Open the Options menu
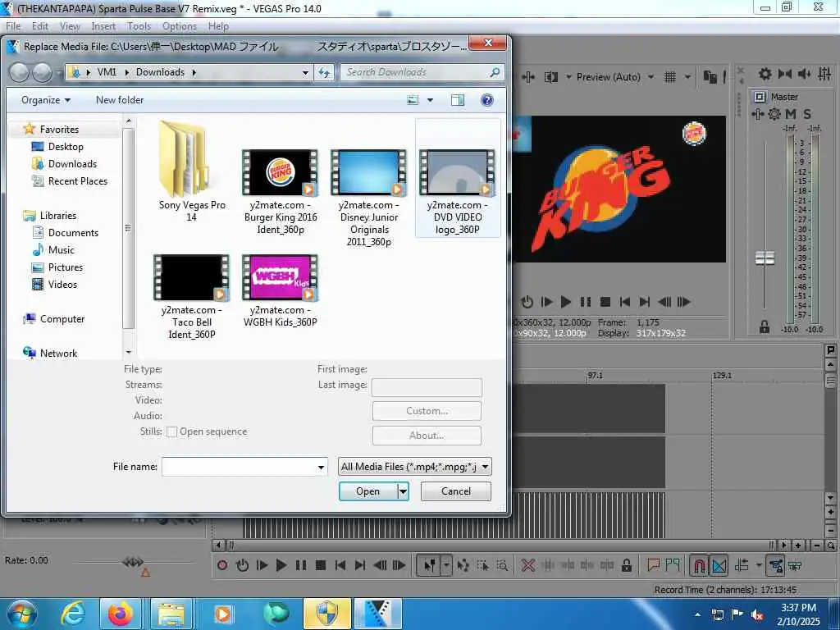Screen dimensions: 840x630 pyautogui.click(x=180, y=26)
